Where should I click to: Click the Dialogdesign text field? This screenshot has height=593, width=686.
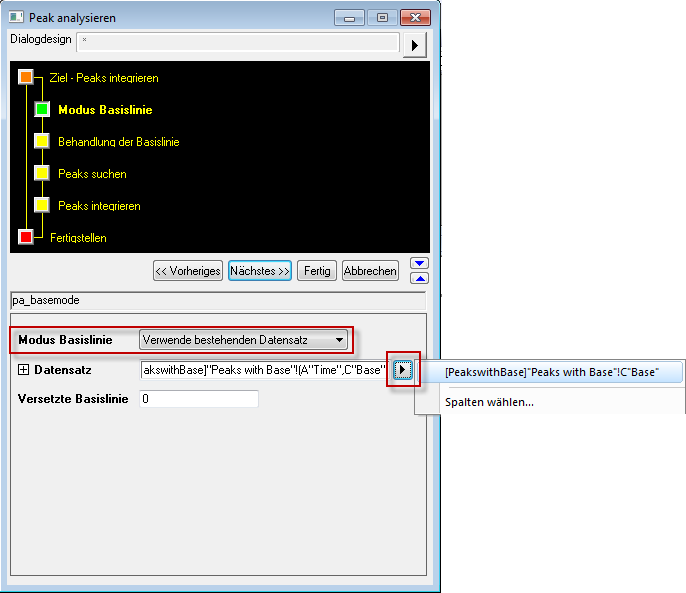[238, 42]
